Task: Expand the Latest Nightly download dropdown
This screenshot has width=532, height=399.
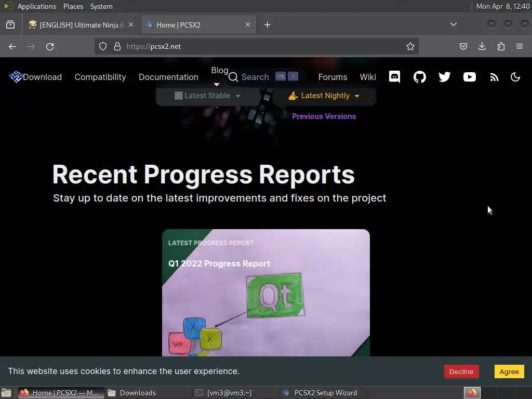Action: [x=324, y=96]
